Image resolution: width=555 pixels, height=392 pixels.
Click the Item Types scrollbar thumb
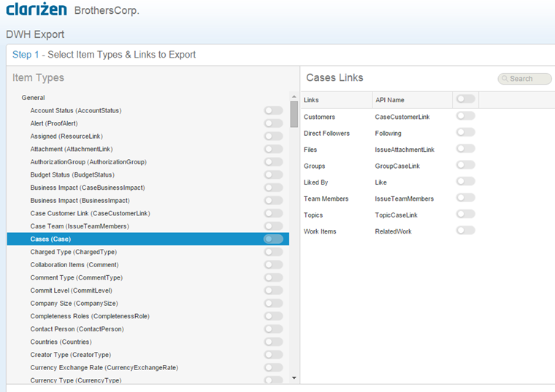point(294,114)
